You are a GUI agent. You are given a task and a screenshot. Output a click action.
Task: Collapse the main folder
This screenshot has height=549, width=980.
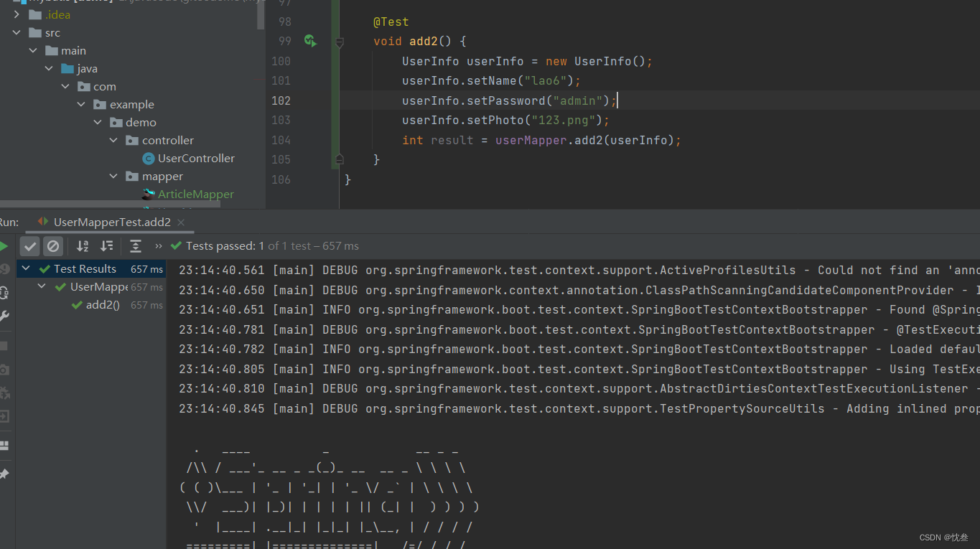point(33,50)
